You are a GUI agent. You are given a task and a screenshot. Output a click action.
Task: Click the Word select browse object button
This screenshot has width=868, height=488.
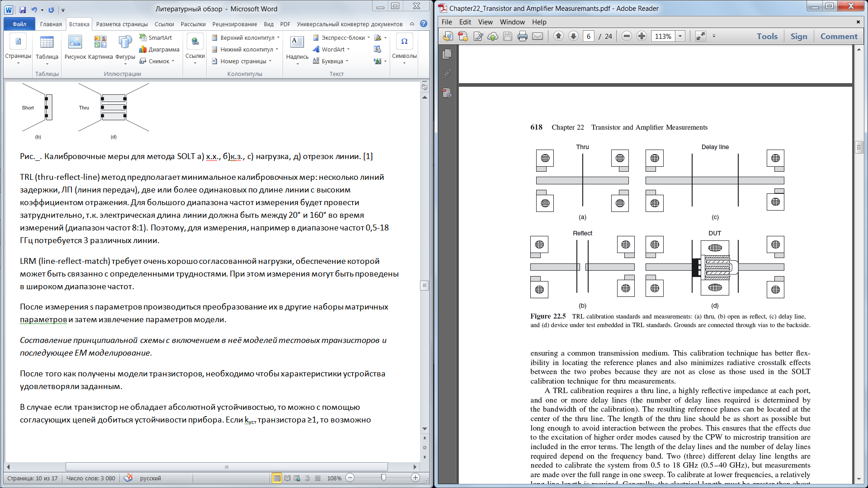pos(425,447)
